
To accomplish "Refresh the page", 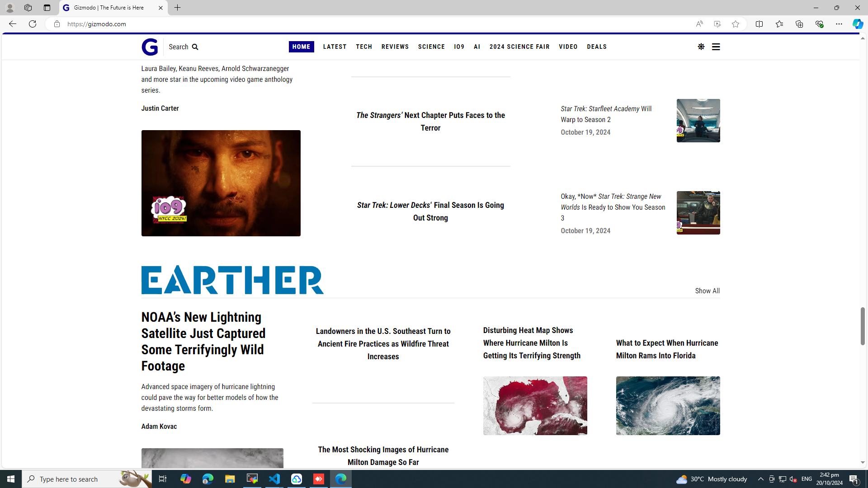I will coord(33,24).
